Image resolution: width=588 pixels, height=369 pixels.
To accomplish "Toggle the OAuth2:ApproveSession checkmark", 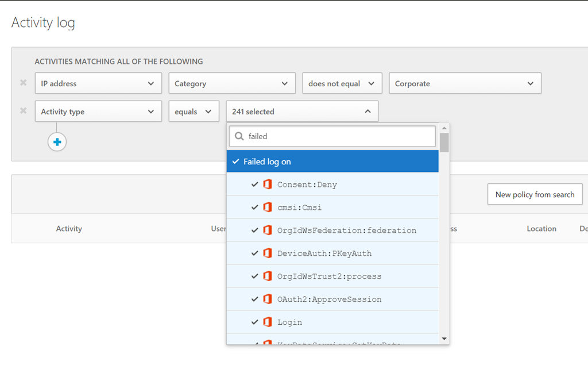I will coord(255,299).
